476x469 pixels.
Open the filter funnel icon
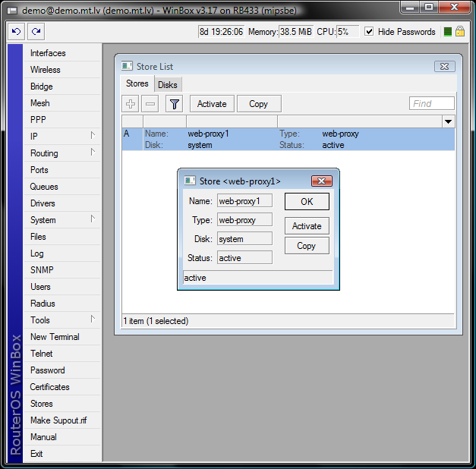[x=174, y=104]
